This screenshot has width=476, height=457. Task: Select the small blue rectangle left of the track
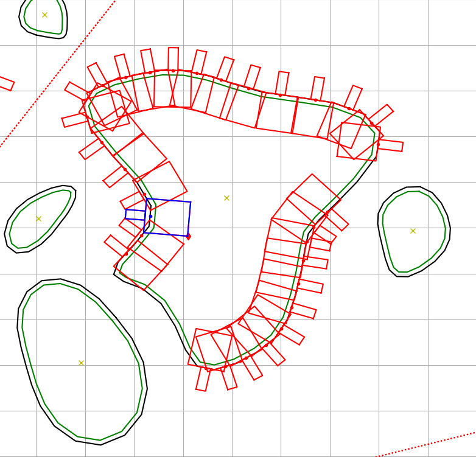pos(135,215)
